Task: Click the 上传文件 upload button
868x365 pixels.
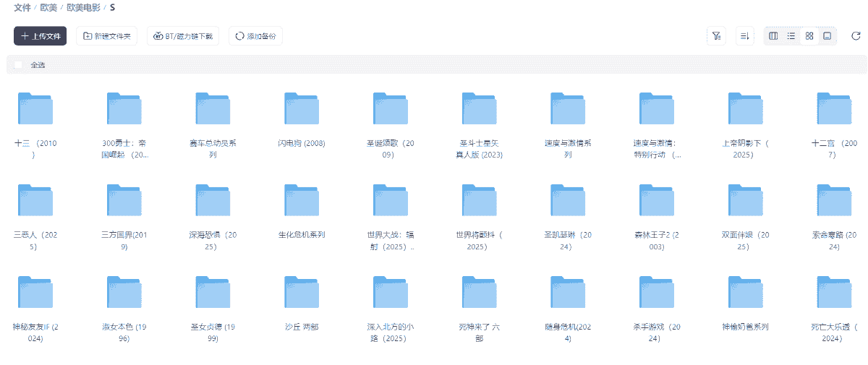Action: tap(40, 36)
